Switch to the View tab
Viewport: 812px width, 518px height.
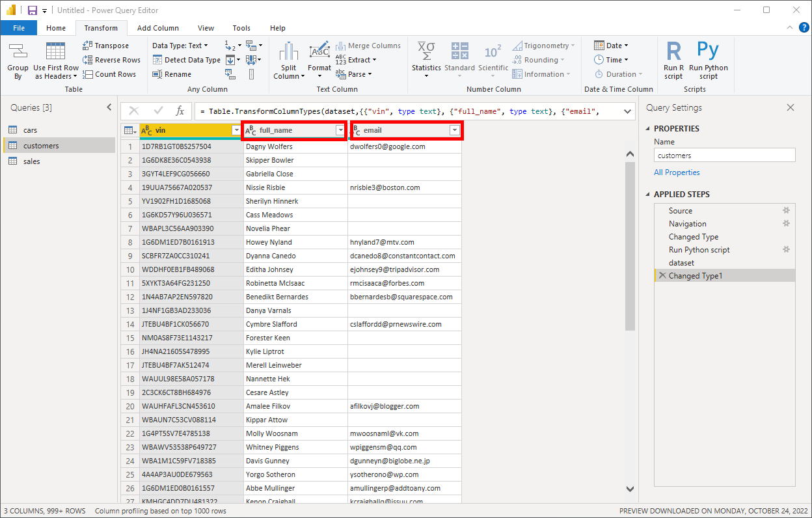tap(206, 28)
